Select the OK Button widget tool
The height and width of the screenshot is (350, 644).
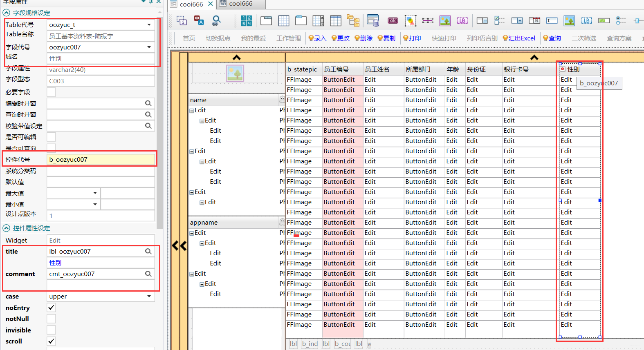(x=393, y=20)
